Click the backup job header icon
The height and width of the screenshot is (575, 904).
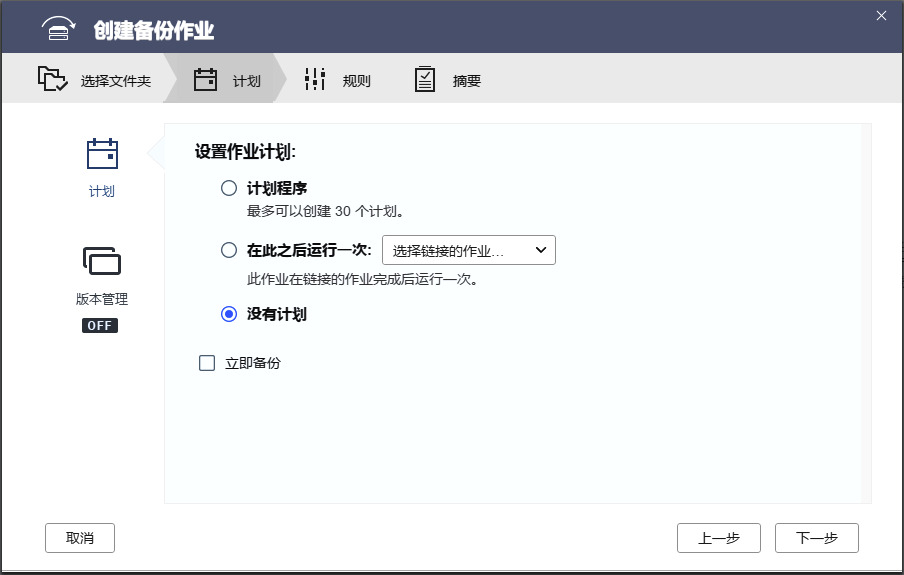coord(58,29)
